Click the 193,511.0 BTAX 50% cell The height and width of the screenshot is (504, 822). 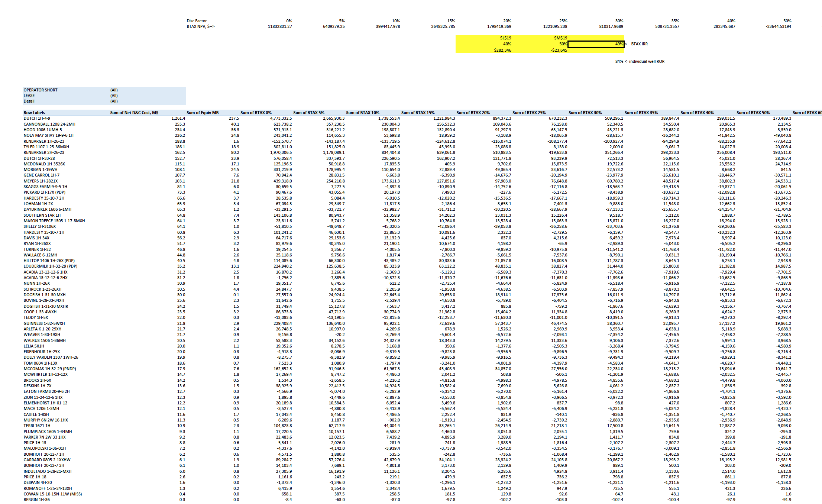coord(782,152)
